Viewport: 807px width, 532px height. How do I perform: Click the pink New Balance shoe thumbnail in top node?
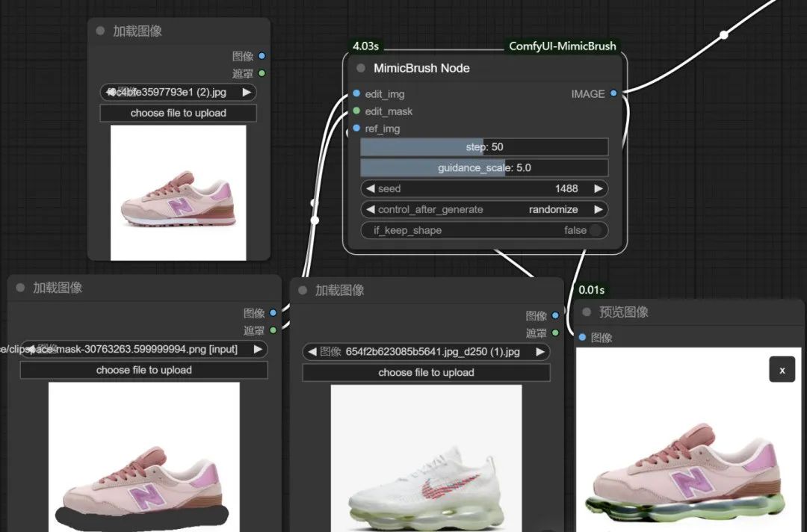[178, 193]
